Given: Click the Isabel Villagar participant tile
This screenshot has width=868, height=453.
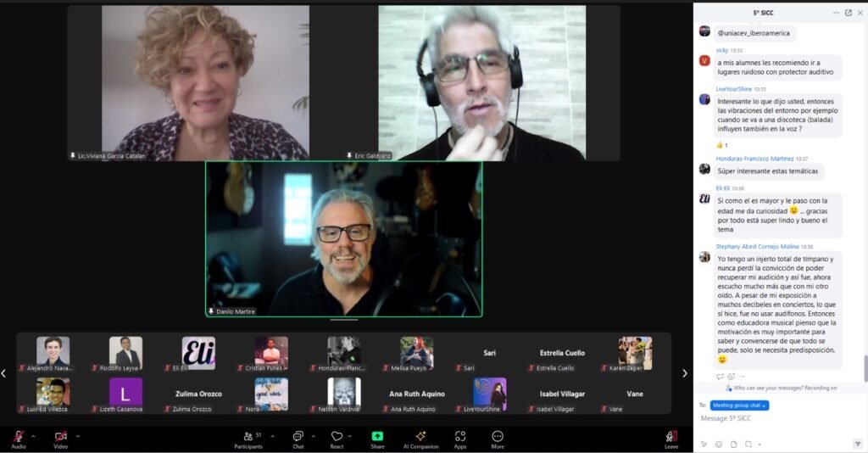Looking at the screenshot, I should (563, 394).
